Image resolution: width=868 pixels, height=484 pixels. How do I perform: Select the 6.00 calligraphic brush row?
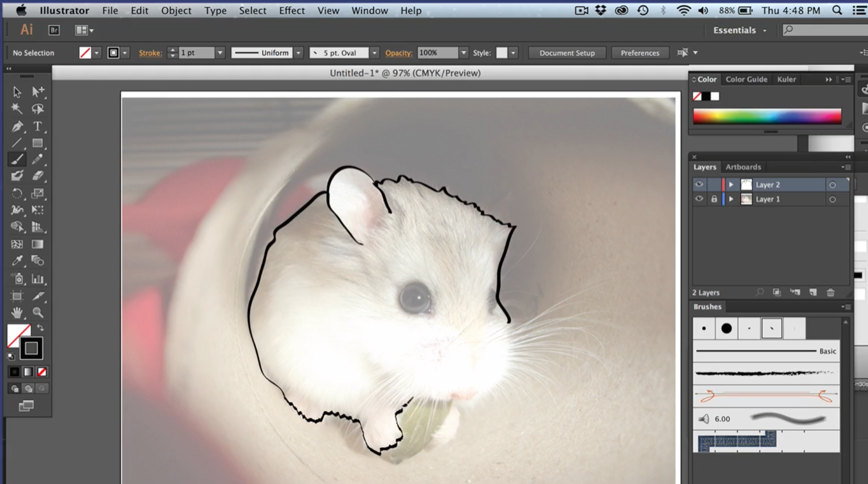point(767,419)
